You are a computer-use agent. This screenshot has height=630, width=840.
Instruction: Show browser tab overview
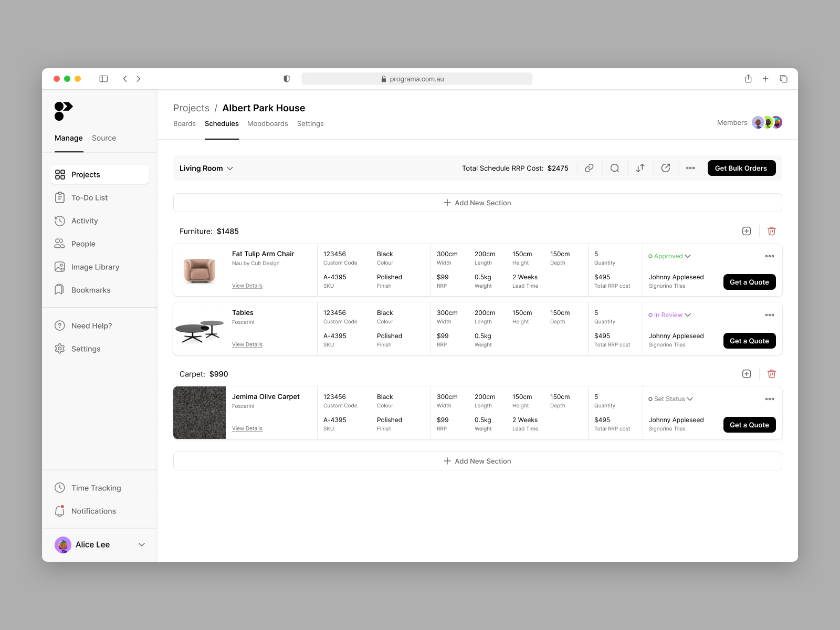(x=783, y=79)
